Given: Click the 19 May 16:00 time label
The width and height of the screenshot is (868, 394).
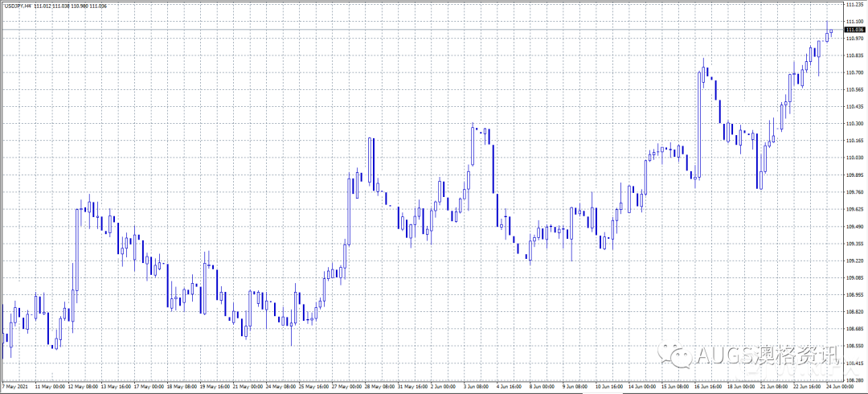Looking at the screenshot, I should 215,387.
